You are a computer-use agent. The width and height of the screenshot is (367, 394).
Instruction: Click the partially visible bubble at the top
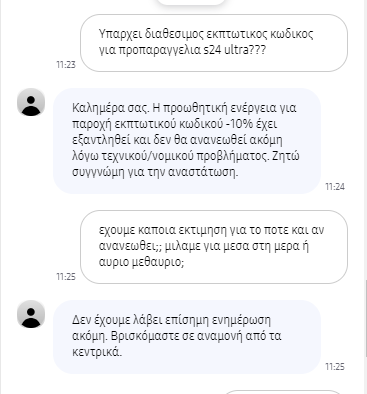coord(191,2)
